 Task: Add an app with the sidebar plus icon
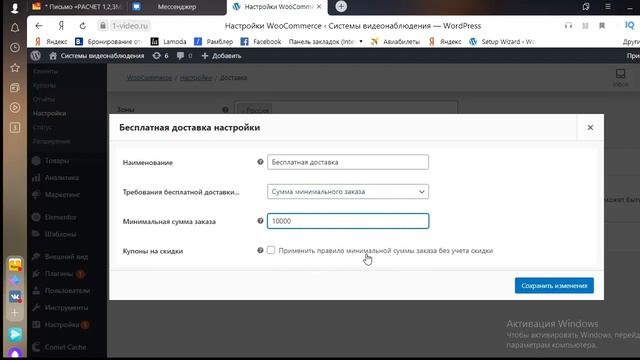pos(15,313)
